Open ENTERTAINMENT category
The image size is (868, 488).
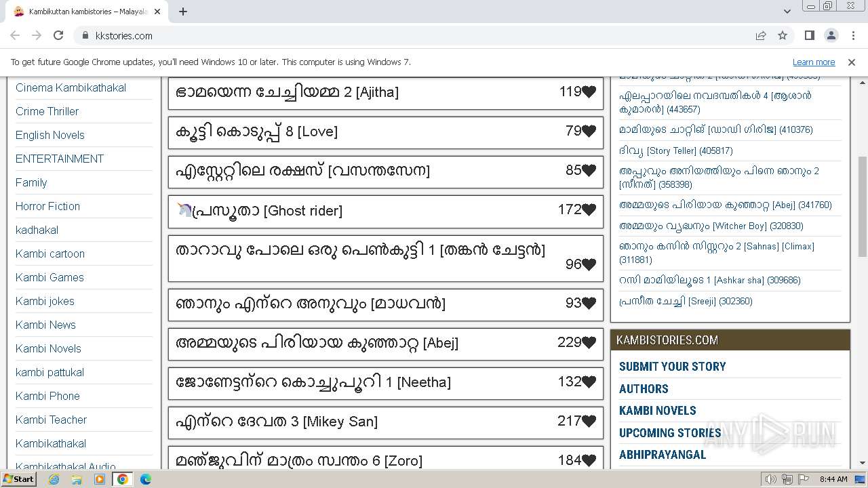coord(60,159)
